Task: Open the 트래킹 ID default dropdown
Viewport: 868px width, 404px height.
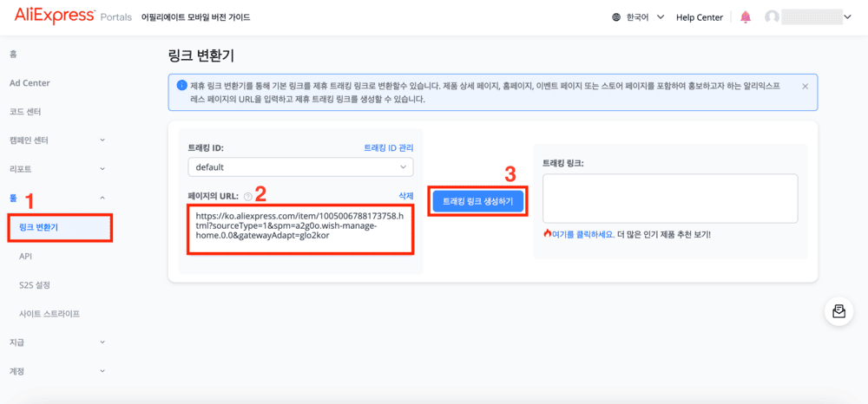Action: [x=300, y=167]
